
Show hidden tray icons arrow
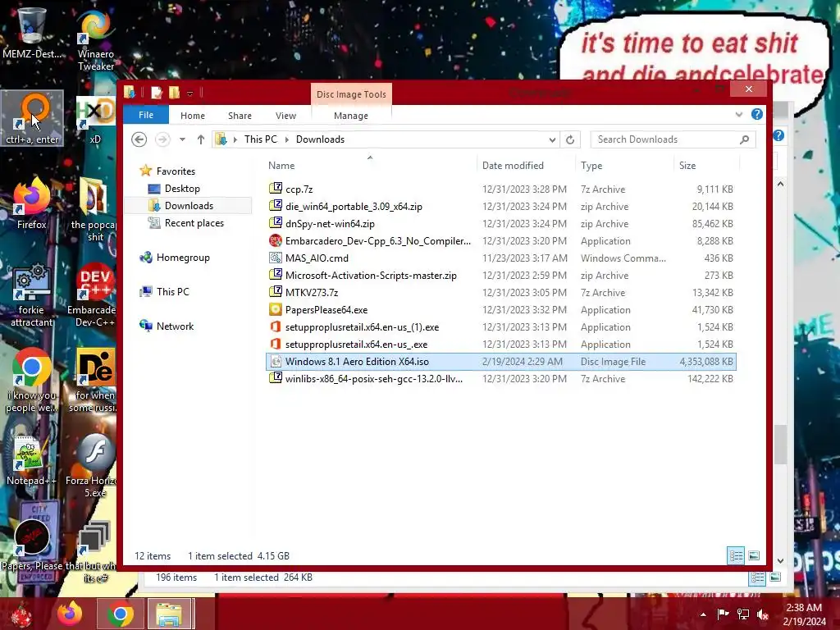tap(703, 614)
